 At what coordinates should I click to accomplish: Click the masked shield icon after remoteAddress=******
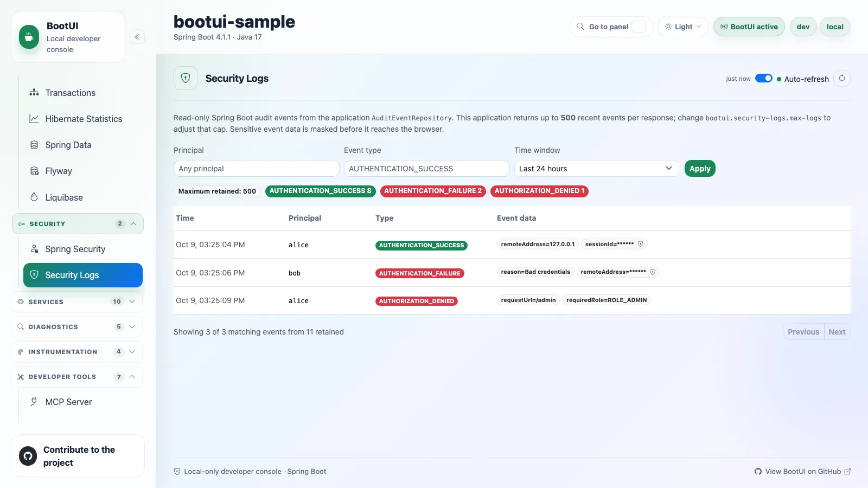[653, 272]
